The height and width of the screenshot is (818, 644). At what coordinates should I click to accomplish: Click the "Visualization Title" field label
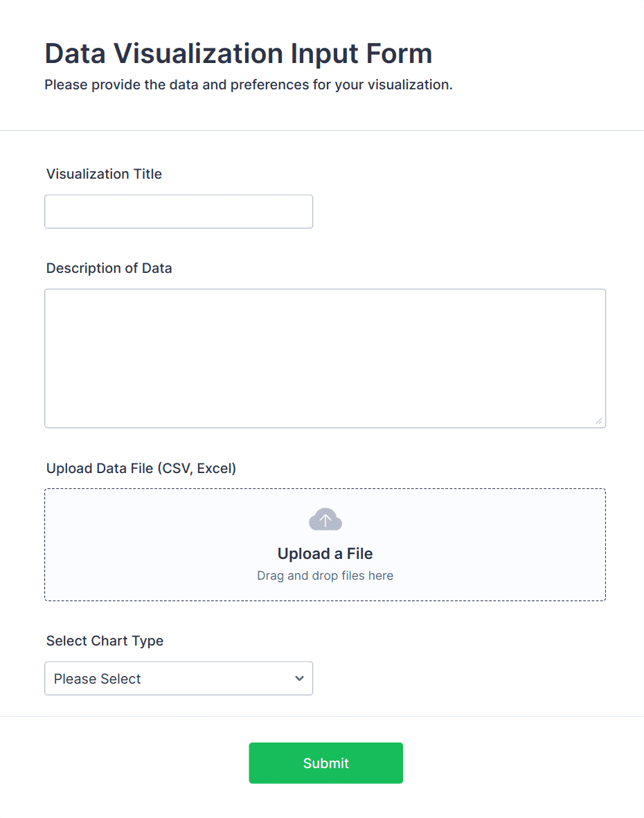pos(104,174)
